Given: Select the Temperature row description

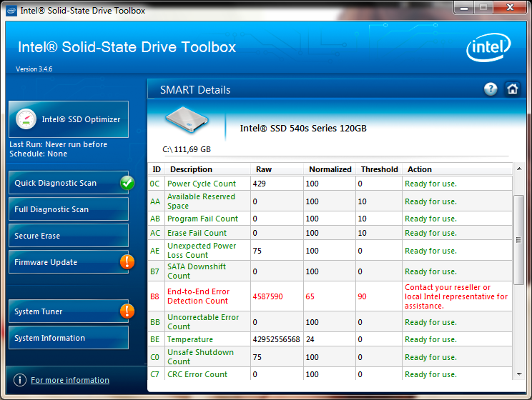Looking at the screenshot, I should click(x=190, y=339).
